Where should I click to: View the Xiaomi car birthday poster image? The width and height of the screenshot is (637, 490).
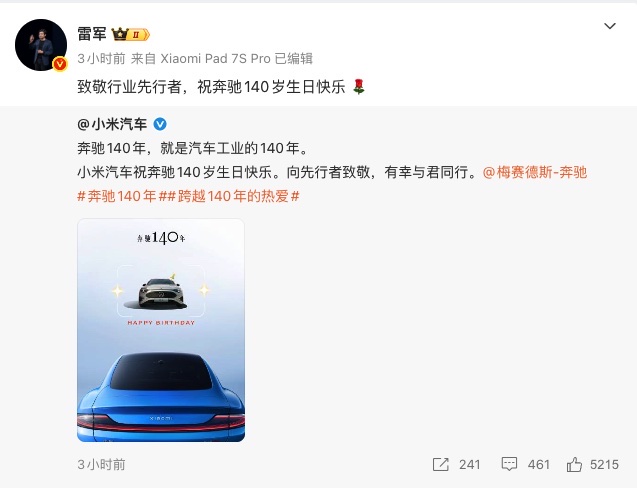(161, 330)
